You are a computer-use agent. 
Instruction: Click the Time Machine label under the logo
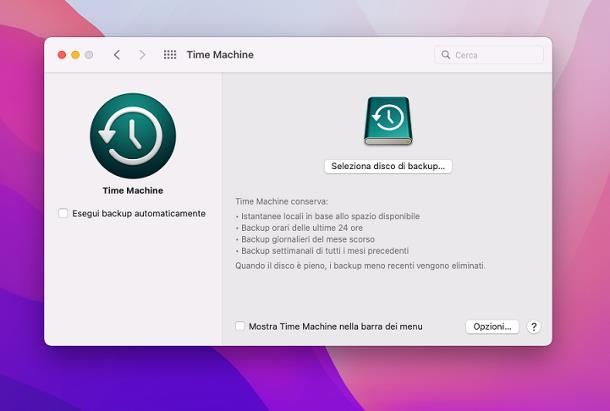pos(133,190)
